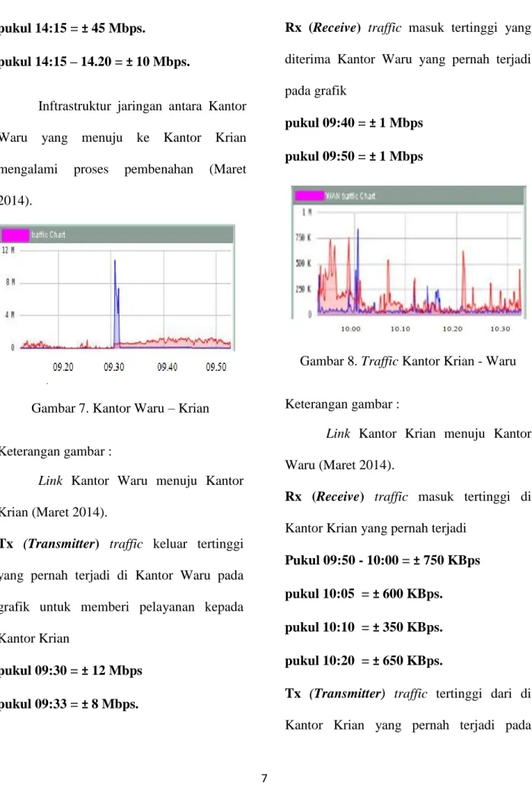Click the '750 K' y-axis label
Viewport: 532px width, 801px height.
point(303,237)
